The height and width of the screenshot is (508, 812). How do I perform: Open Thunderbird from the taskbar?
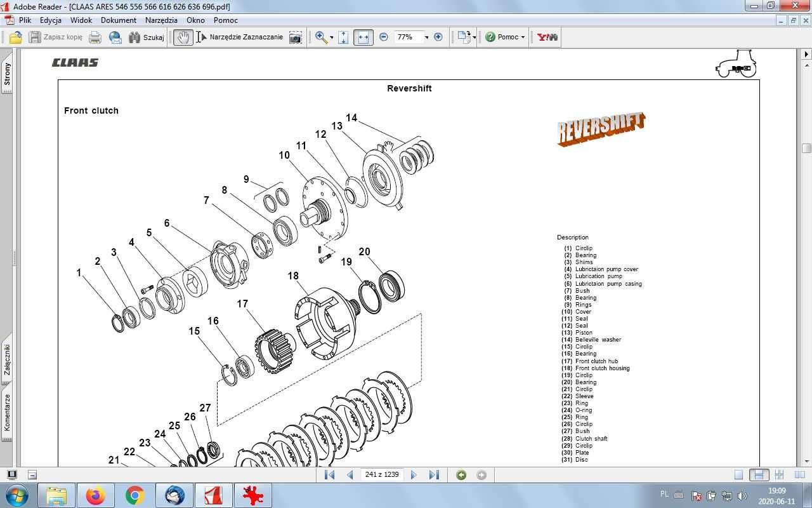[x=174, y=495]
